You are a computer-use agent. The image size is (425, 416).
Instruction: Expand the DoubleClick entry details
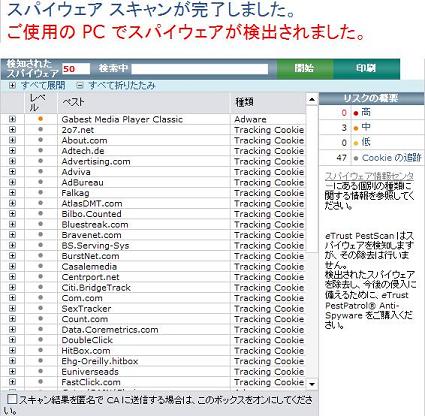point(12,340)
